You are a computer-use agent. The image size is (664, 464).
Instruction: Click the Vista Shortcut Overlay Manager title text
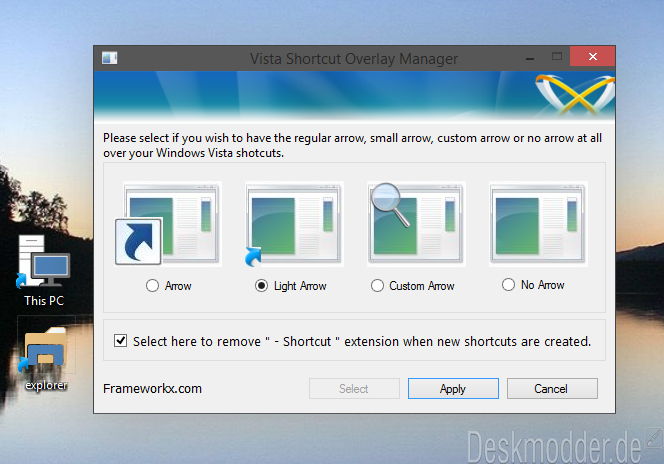click(354, 58)
